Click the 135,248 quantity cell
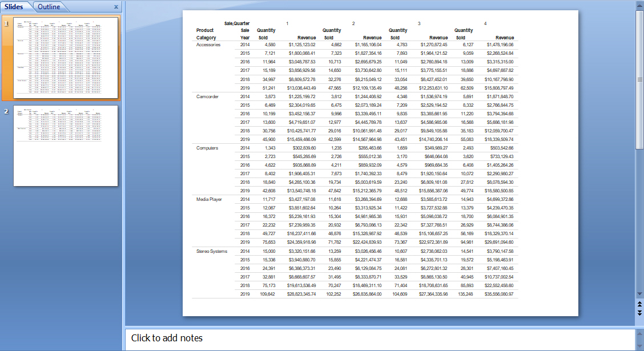 (465, 294)
